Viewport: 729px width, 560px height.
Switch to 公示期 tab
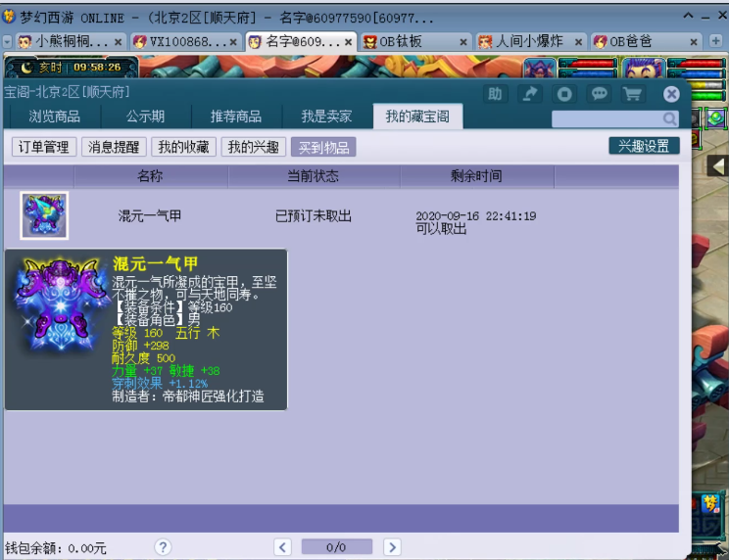[x=146, y=117]
